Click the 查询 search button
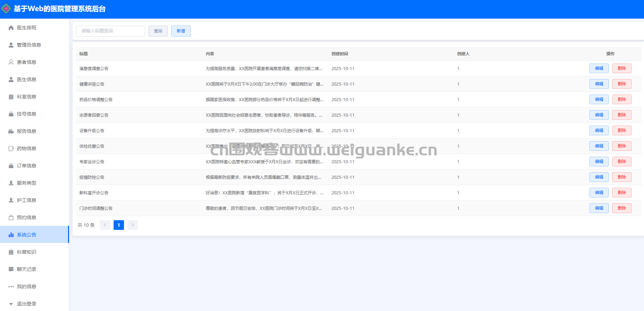 158,31
